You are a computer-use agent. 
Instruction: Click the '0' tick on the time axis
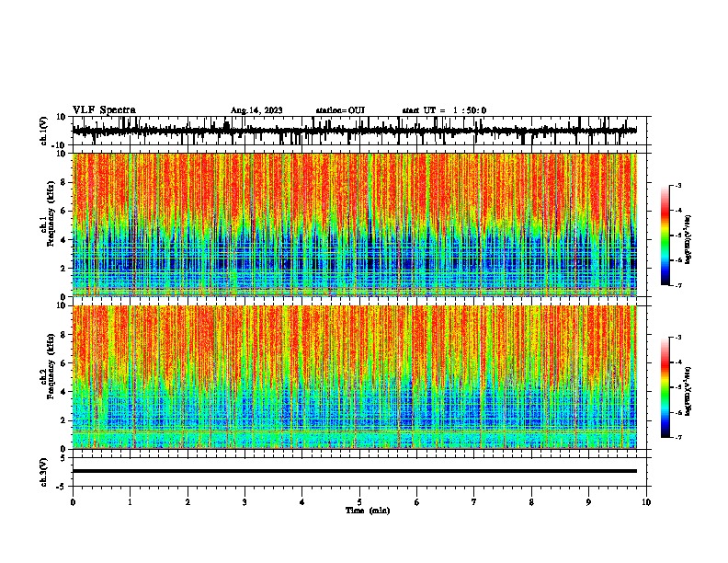pos(73,502)
